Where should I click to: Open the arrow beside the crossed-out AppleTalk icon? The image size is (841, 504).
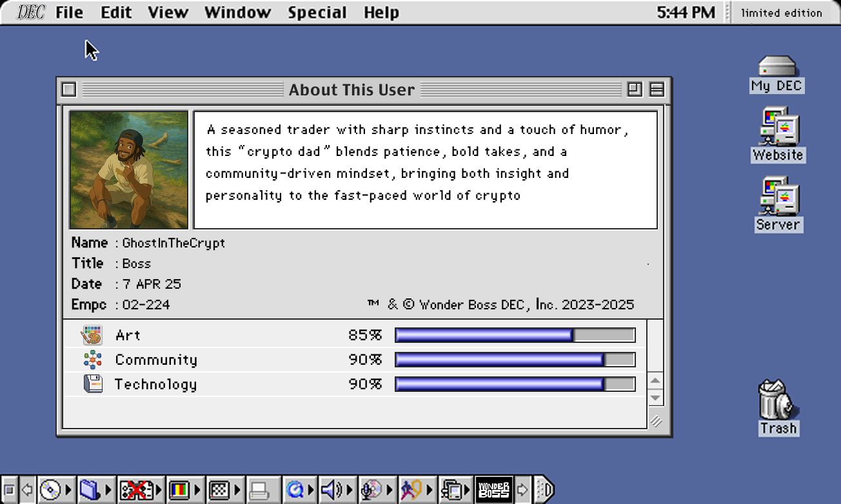158,490
